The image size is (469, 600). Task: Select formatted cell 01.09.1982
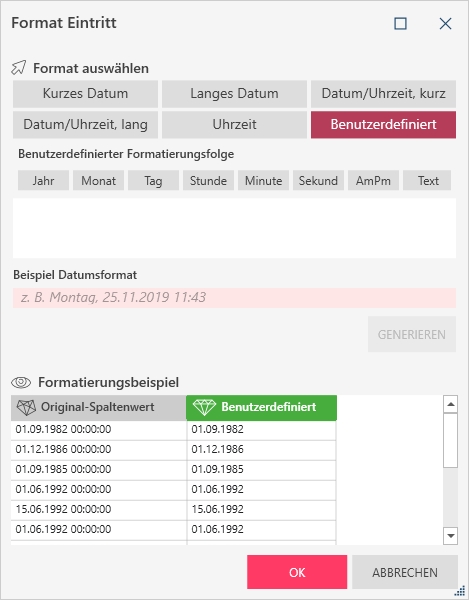[262, 430]
